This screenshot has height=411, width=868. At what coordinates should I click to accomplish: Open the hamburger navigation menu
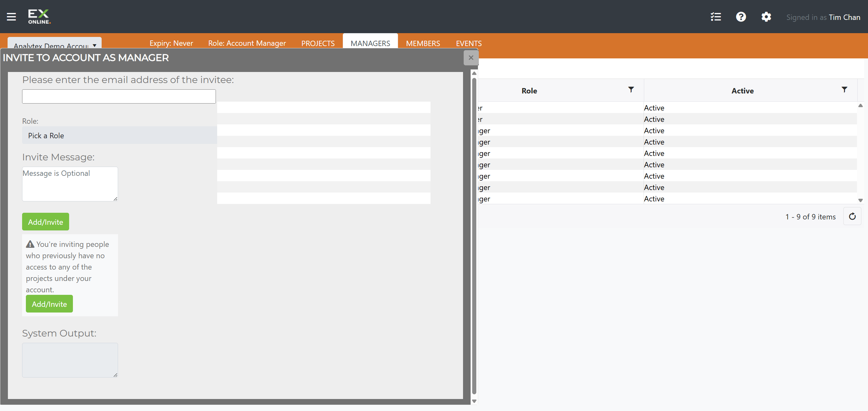(11, 17)
